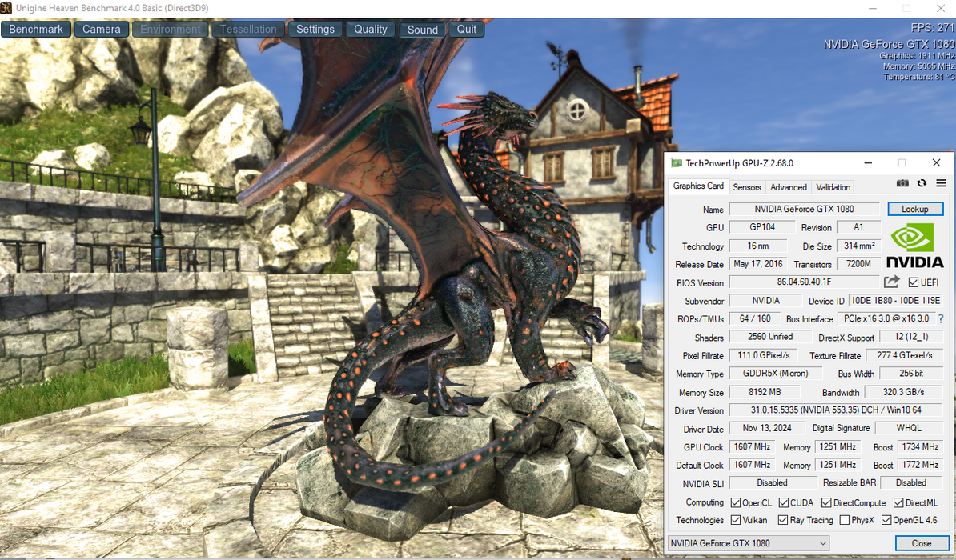The image size is (956, 560).
Task: Click the Close button in GPU-Z
Action: (x=922, y=543)
